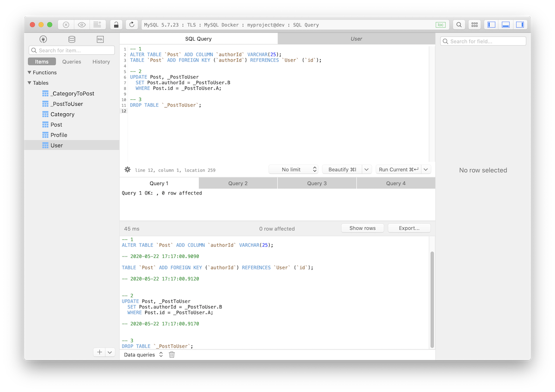Click the apps grid icon in toolbar
This screenshot has height=392, width=555.
(475, 24)
